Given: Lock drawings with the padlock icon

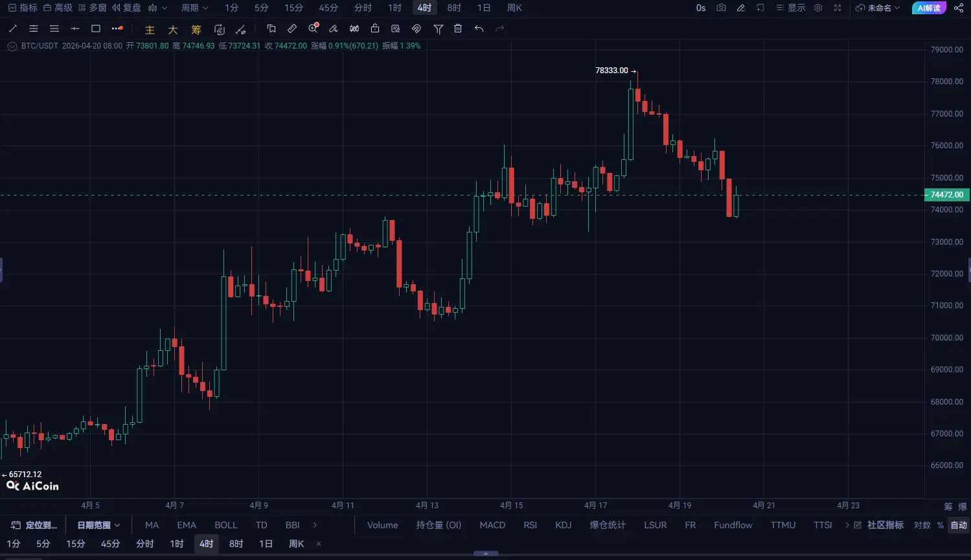Looking at the screenshot, I should 375,28.
